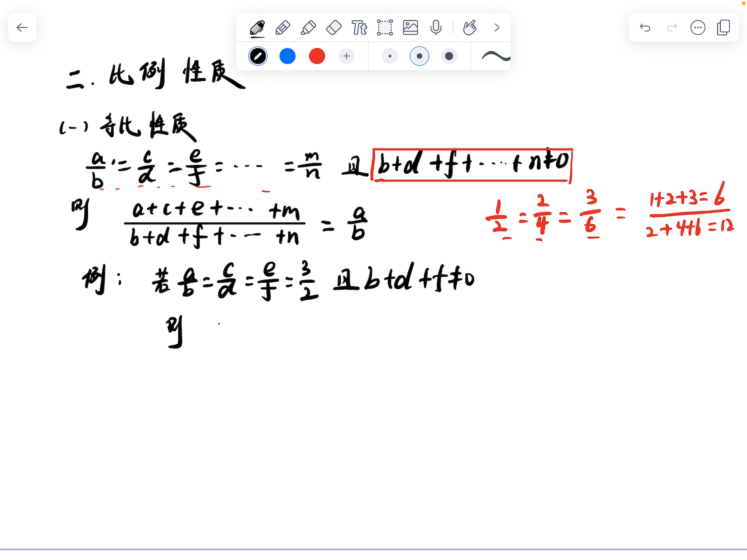Open the pages overview icon

pos(724,28)
